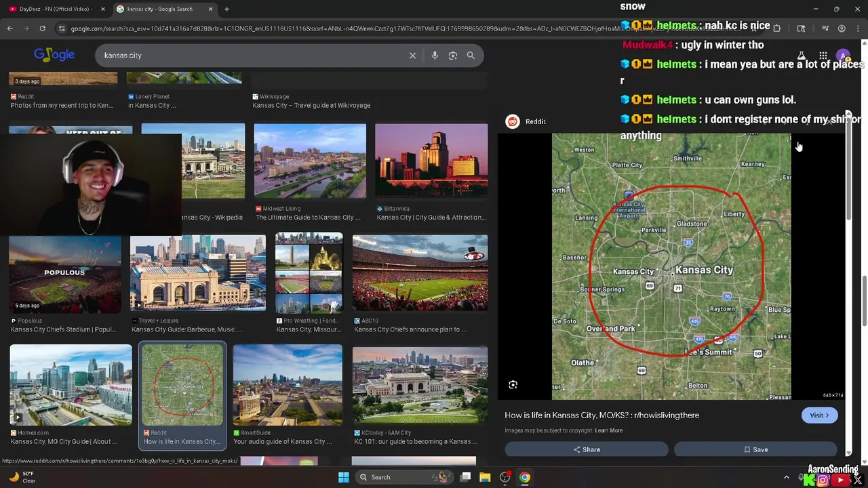This screenshot has height=488, width=868.
Task: Click the screen search icon in Chrome toolbar
Action: point(801,28)
